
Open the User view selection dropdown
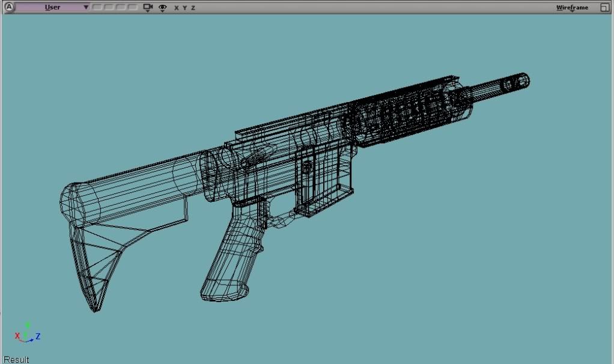click(52, 7)
